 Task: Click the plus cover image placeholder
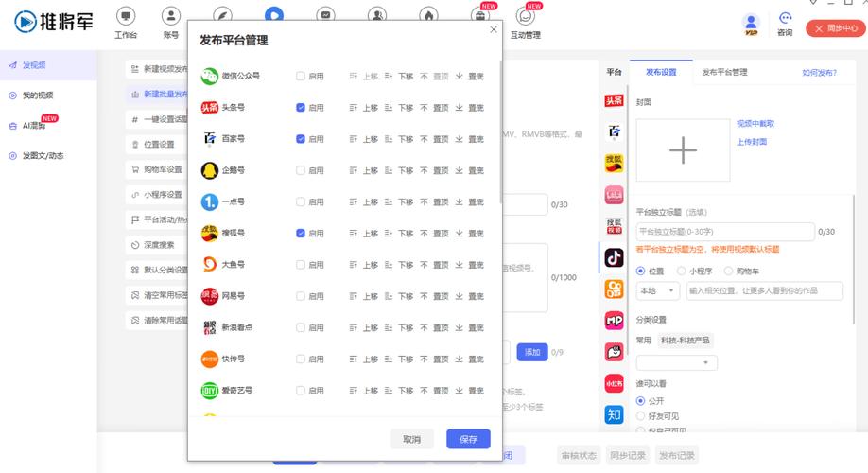pyautogui.click(x=683, y=150)
